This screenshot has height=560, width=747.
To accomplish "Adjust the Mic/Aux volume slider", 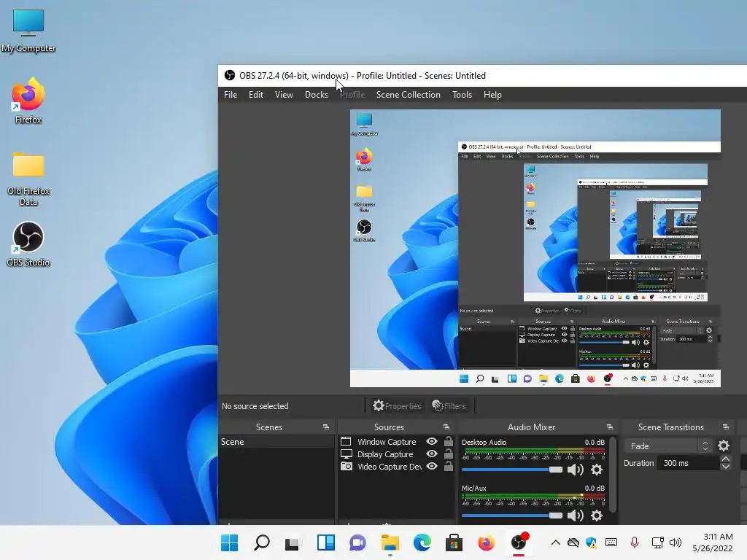I will click(512, 516).
